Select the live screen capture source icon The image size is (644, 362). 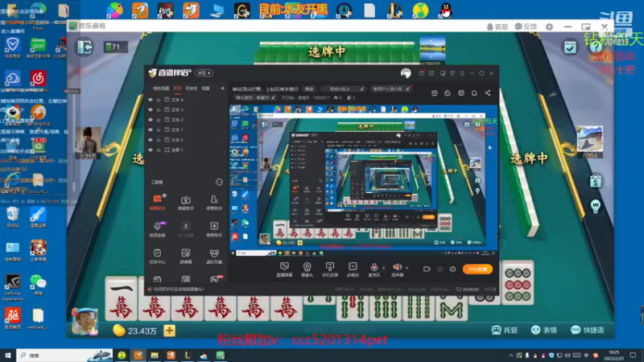[284, 269]
